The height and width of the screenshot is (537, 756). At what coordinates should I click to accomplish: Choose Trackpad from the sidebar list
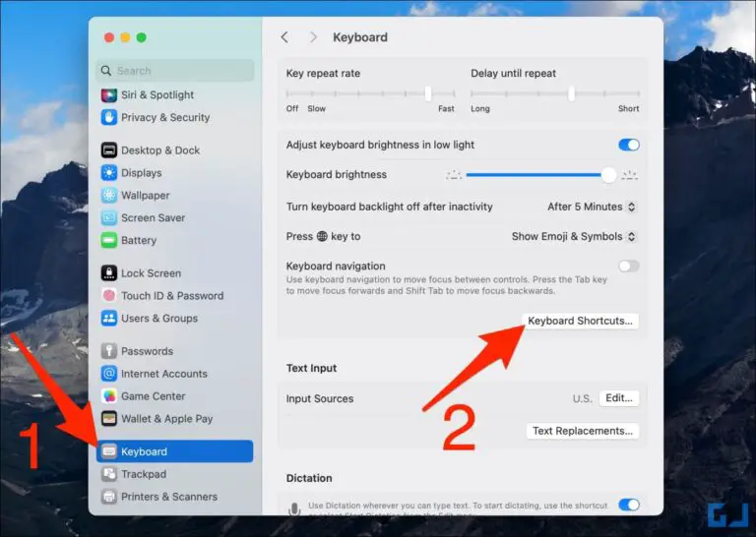(143, 474)
